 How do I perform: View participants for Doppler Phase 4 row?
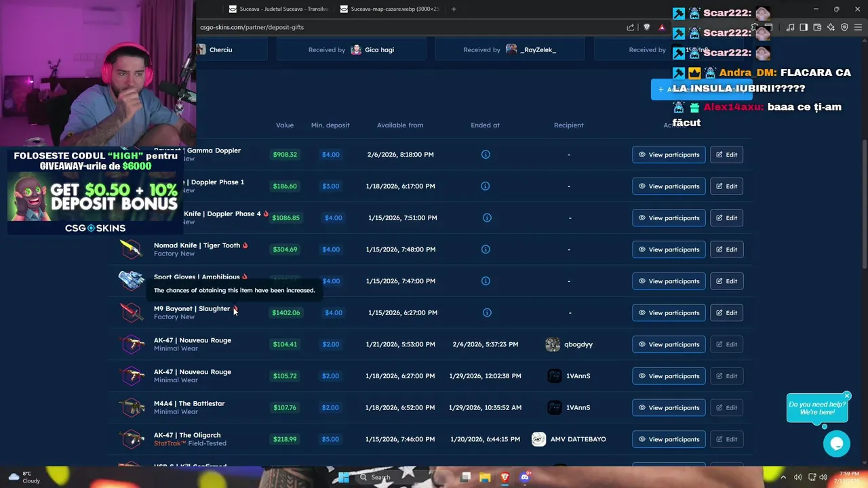point(669,218)
